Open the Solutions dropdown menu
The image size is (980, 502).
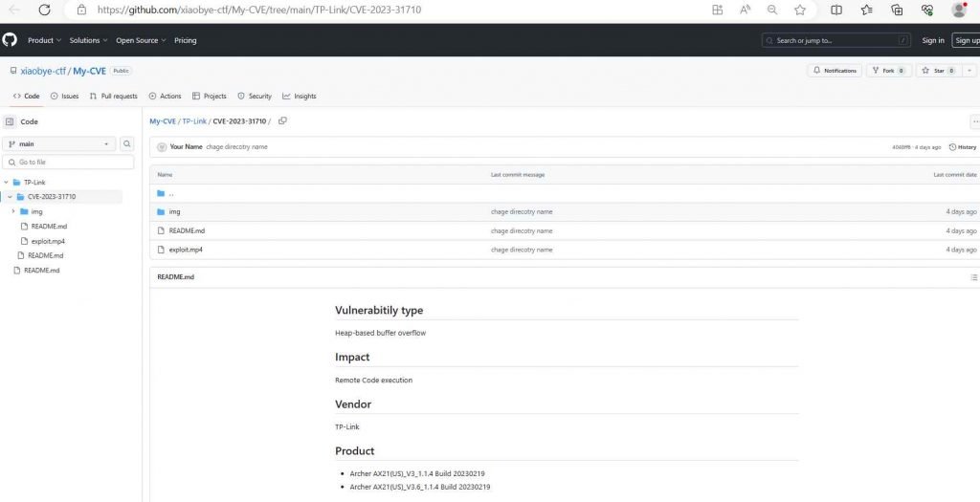tap(88, 40)
